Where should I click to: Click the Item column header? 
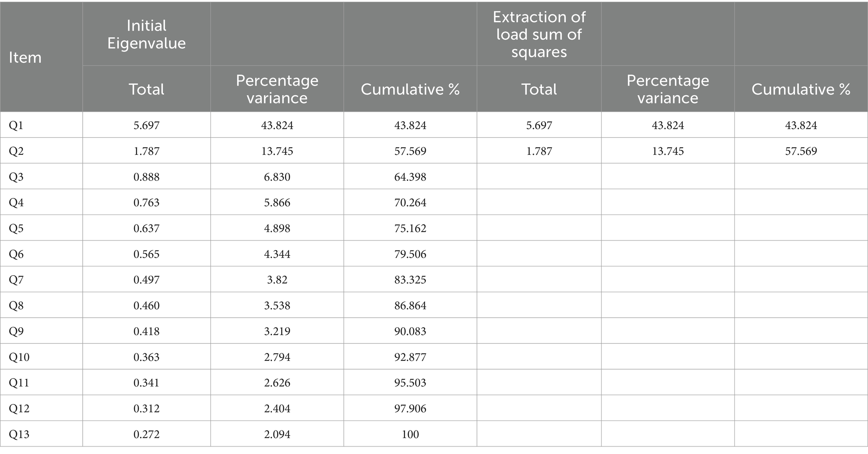pyautogui.click(x=25, y=57)
